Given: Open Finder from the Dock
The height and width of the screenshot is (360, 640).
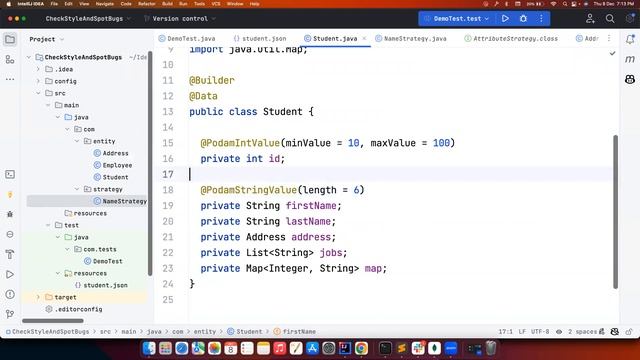Looking at the screenshot, I should (x=149, y=348).
